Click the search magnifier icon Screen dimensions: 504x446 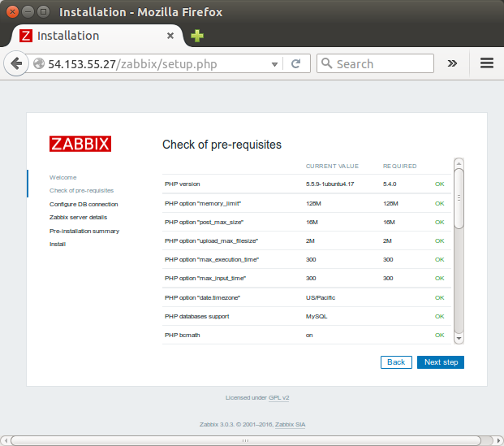click(326, 63)
